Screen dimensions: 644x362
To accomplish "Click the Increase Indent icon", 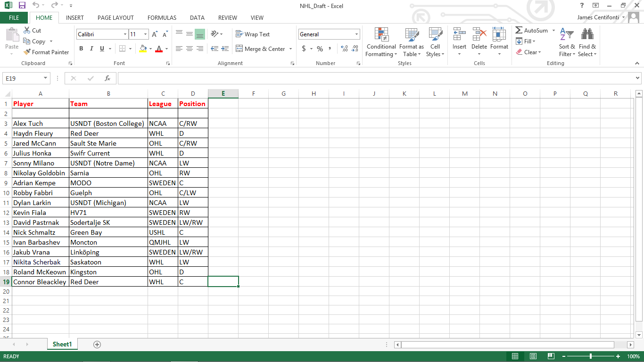I will click(225, 49).
